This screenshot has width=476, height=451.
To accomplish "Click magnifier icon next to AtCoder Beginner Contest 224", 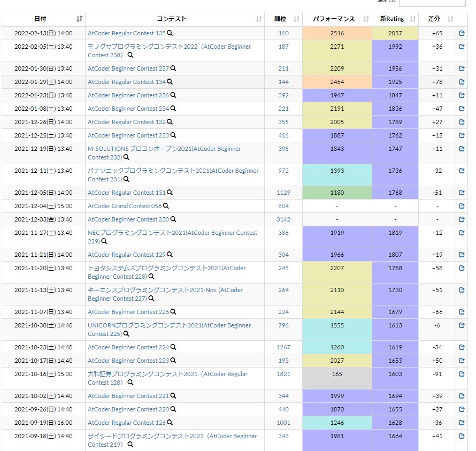I will 173,347.
